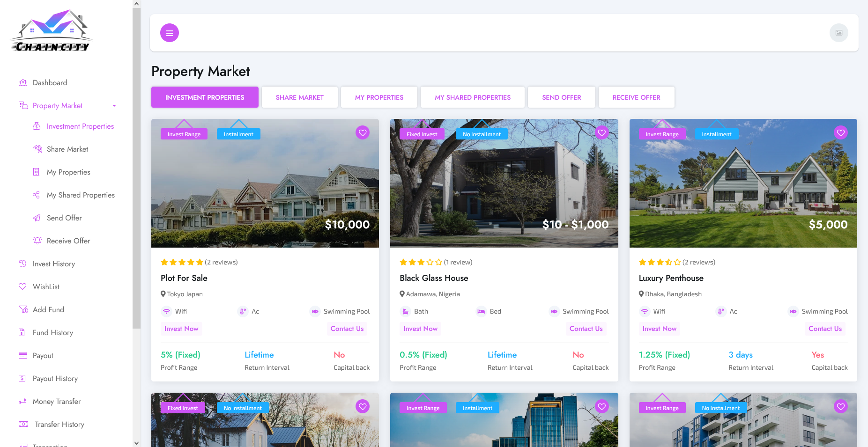This screenshot has width=868, height=447.
Task: Click the Payout card icon
Action: pos(23,356)
